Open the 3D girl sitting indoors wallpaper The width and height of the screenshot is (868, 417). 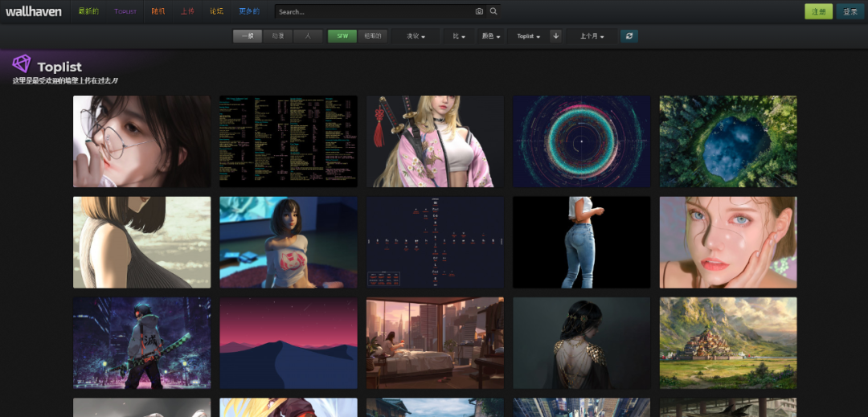coord(289,242)
